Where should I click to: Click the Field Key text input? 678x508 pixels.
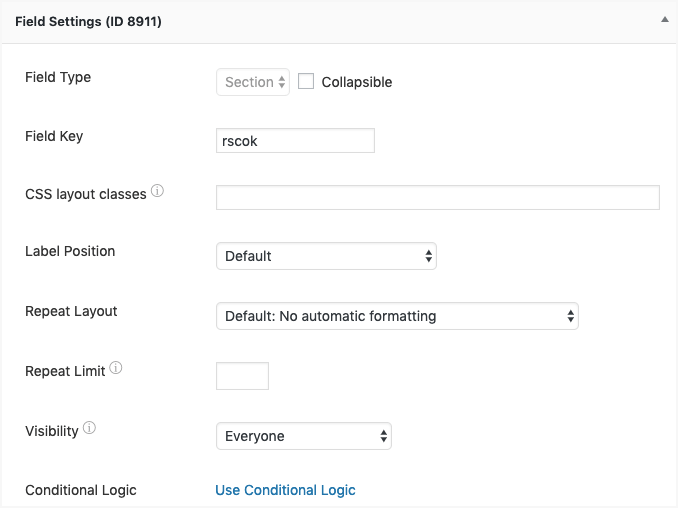click(x=295, y=141)
